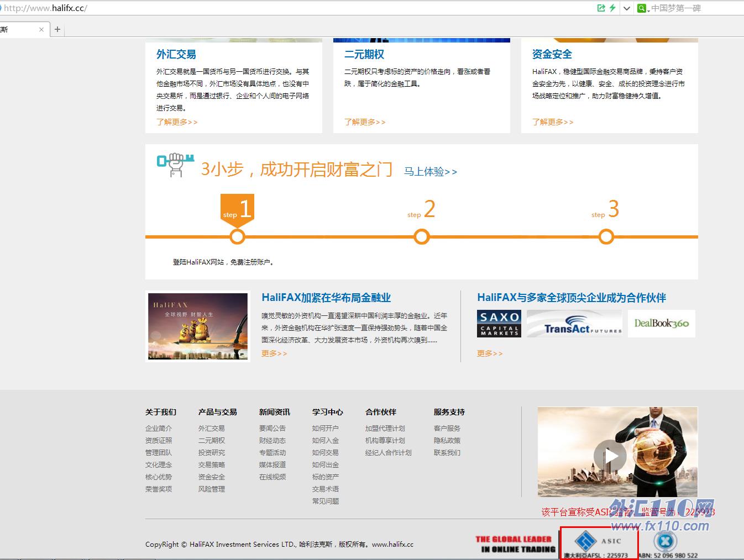Open 企业简介 in footer
This screenshot has height=560, width=744.
tap(159, 429)
